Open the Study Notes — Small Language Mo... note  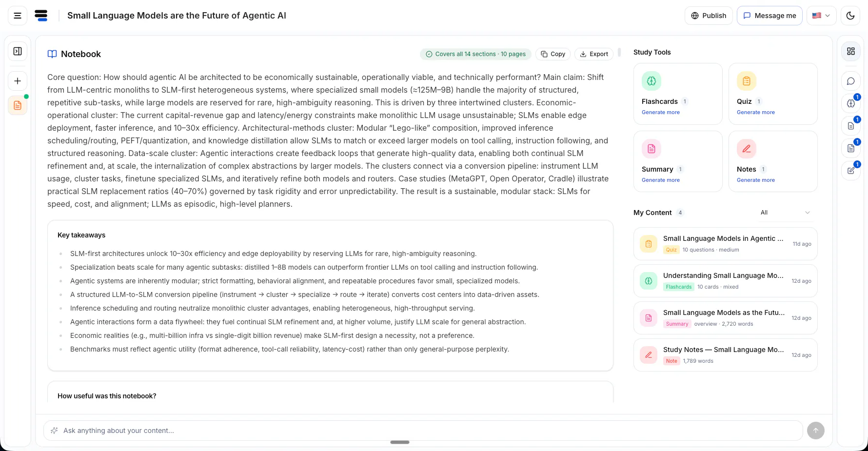726,355
